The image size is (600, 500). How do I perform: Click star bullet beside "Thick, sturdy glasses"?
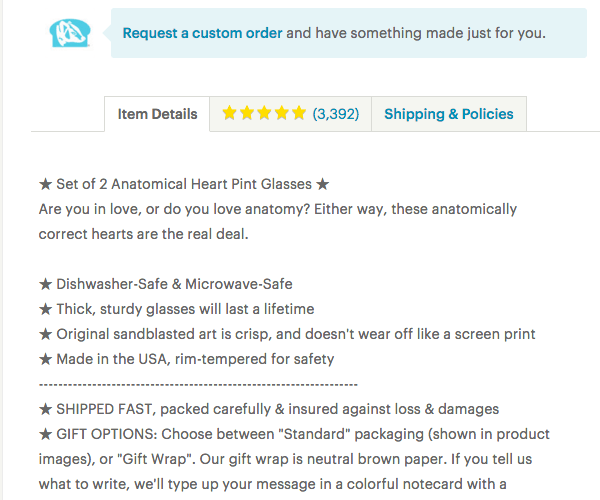tap(46, 309)
